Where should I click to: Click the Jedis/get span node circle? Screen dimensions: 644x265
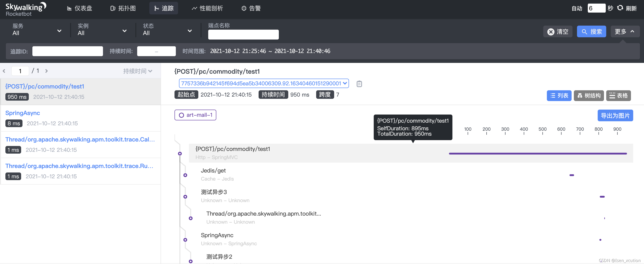pyautogui.click(x=185, y=175)
